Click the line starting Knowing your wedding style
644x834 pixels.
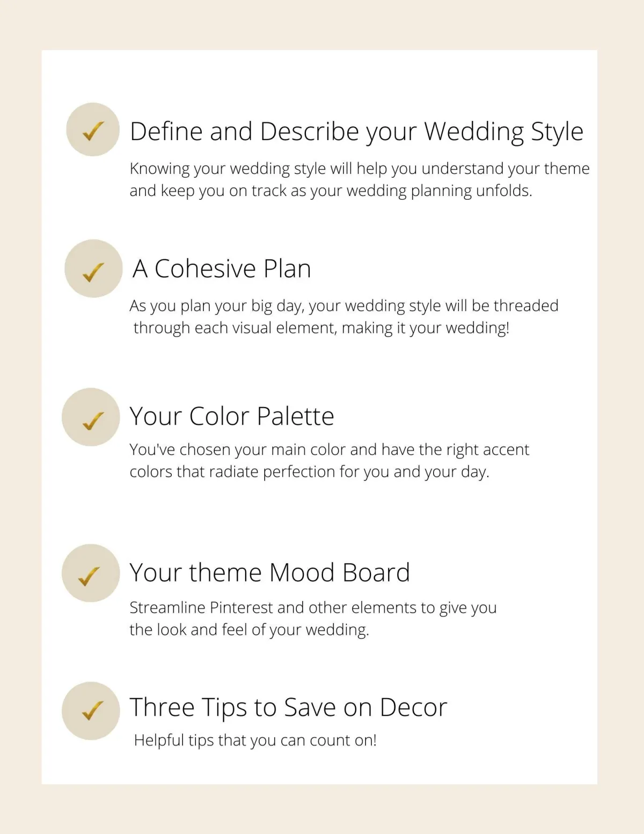(360, 169)
